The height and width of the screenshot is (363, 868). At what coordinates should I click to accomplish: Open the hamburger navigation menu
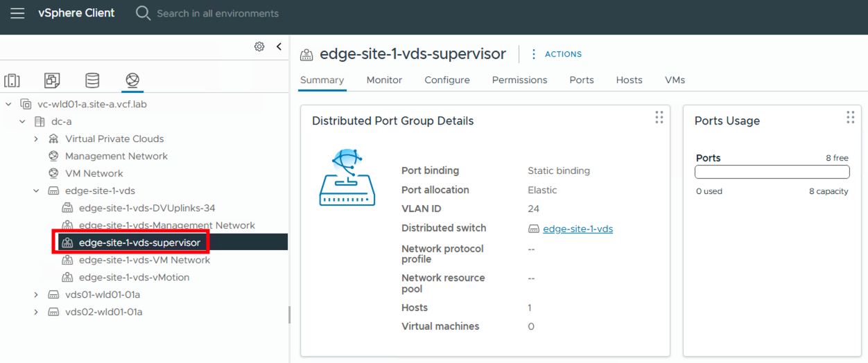(x=17, y=13)
